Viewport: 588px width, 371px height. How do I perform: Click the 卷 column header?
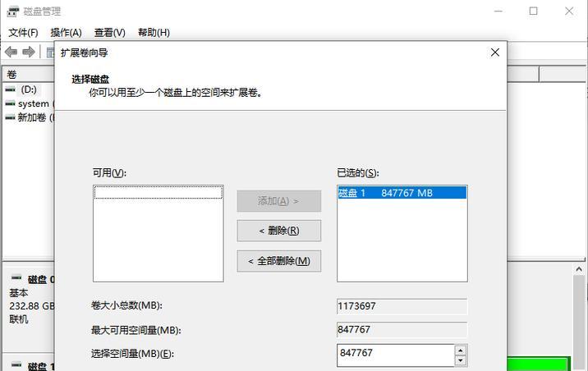(x=30, y=75)
